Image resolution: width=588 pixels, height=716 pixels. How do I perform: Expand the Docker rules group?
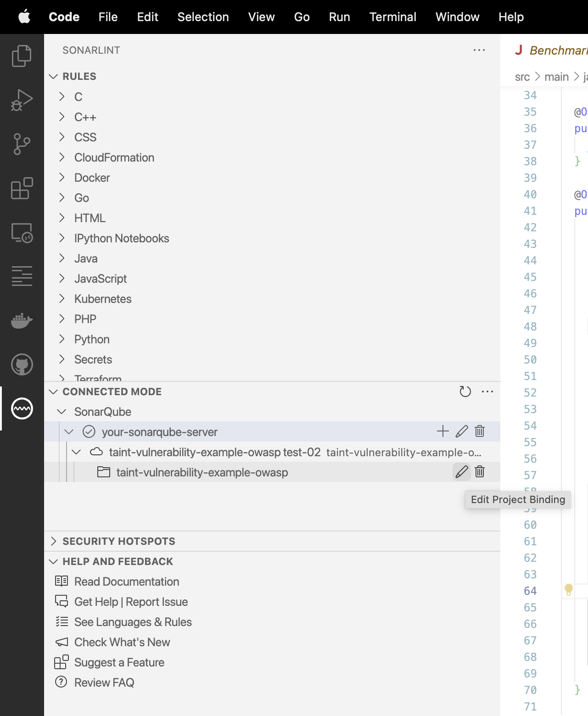[62, 177]
